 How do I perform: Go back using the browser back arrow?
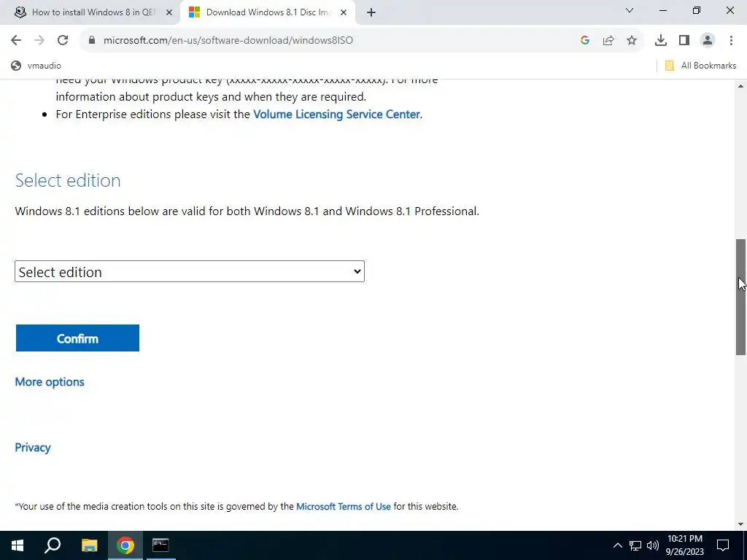(16, 41)
